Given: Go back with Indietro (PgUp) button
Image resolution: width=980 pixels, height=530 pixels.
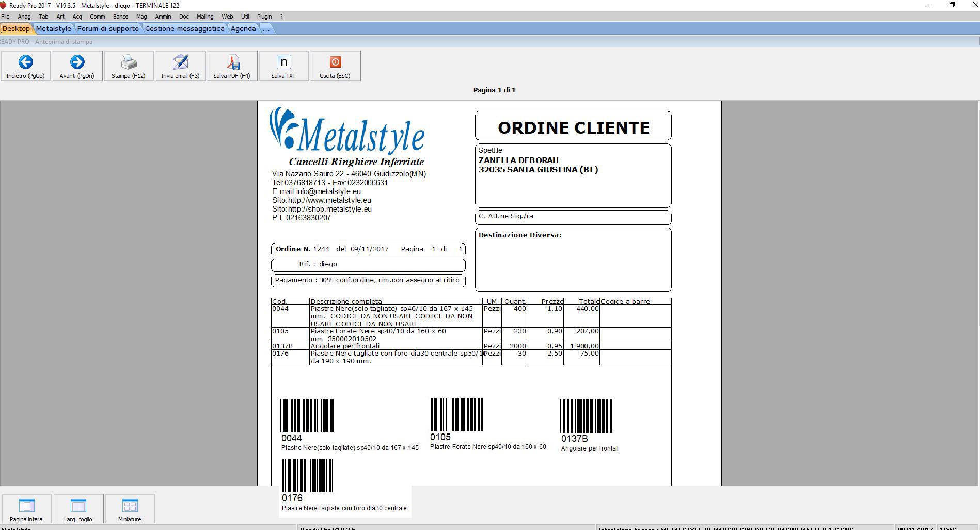Looking at the screenshot, I should [25, 66].
